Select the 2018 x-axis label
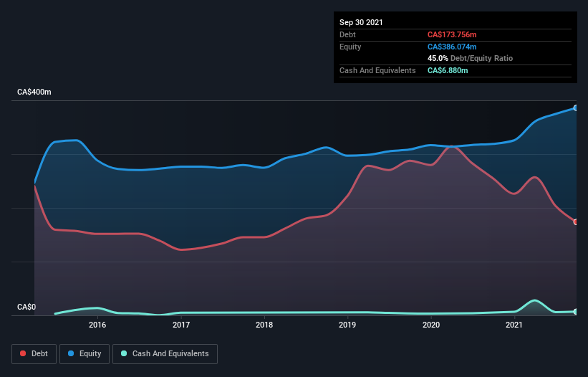588x377 pixels. (x=264, y=325)
